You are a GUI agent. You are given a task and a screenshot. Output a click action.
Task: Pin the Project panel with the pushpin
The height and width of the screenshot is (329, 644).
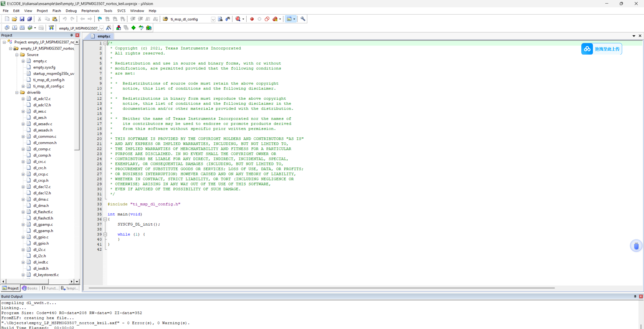(x=71, y=35)
